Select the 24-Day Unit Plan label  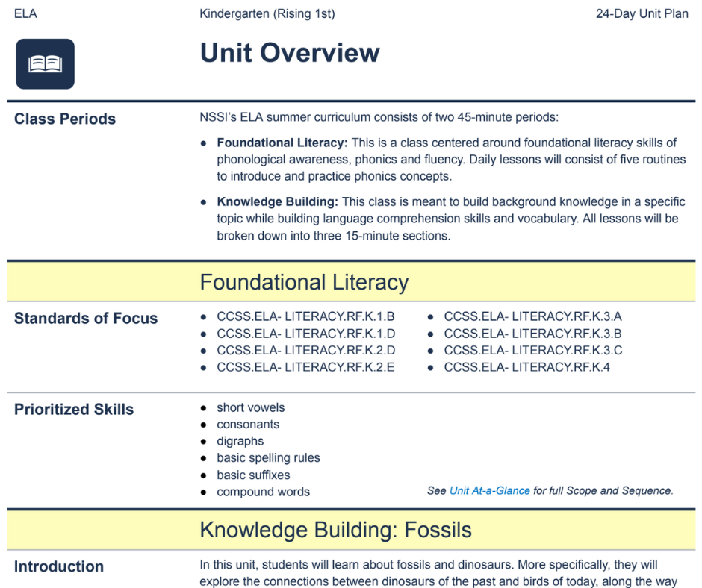(640, 13)
